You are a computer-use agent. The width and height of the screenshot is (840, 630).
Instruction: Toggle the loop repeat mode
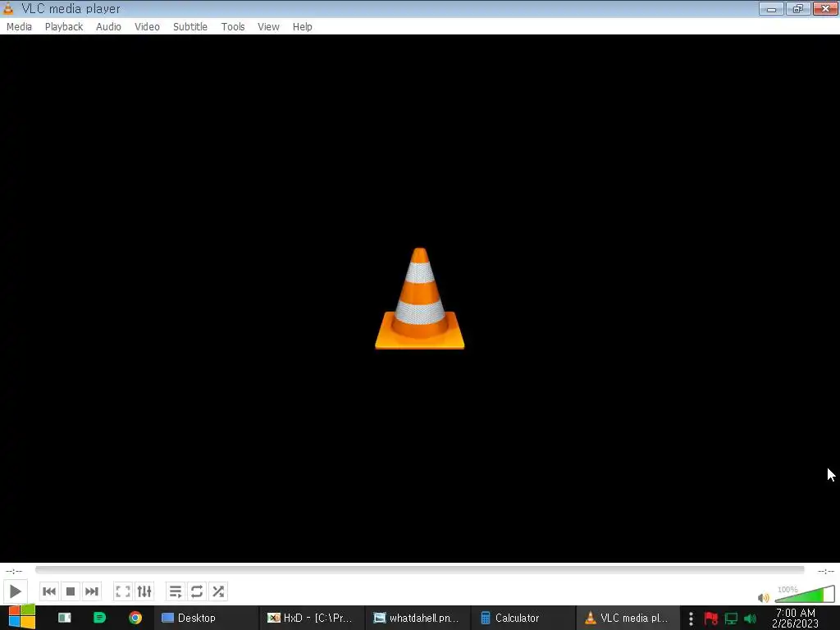coord(197,591)
